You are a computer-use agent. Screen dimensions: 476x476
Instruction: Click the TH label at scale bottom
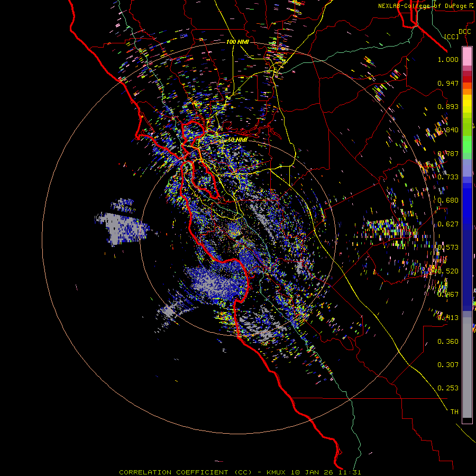(x=454, y=411)
